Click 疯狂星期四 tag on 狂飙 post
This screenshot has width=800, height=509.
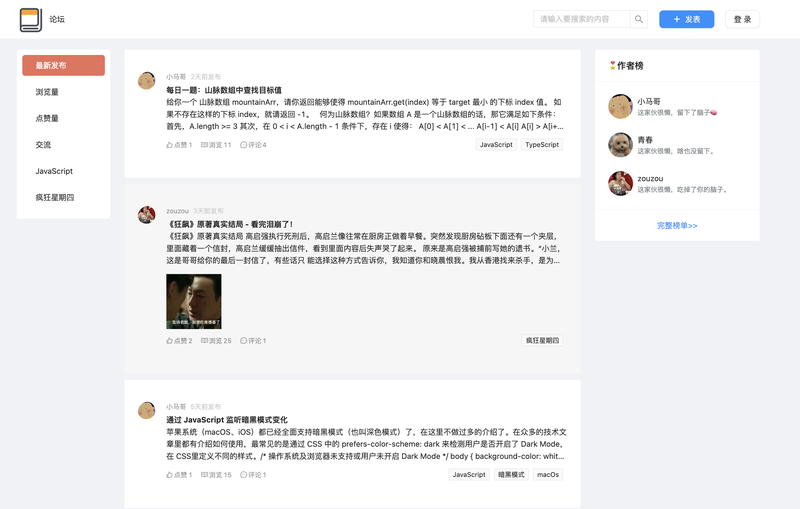542,340
